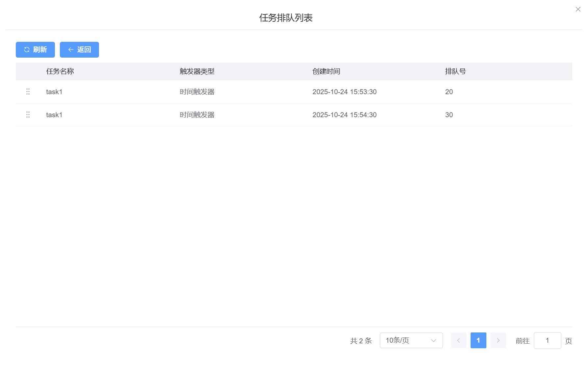Click the queue number 30 cell
588x368 pixels.
[x=449, y=115]
